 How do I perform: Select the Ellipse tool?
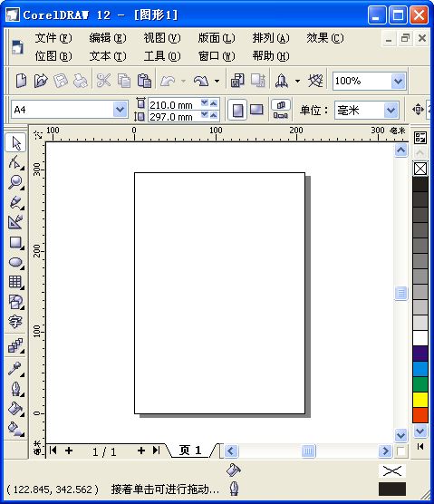point(15,262)
